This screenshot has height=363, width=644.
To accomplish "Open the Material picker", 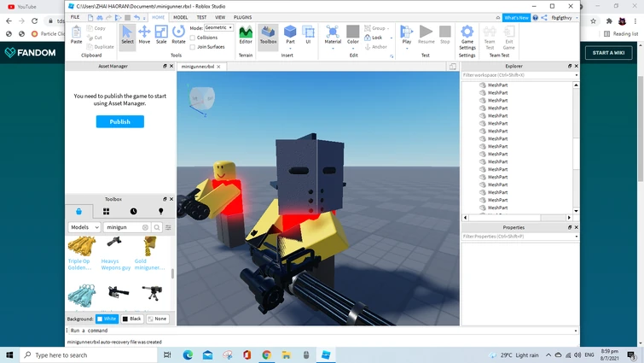I will point(333,33).
